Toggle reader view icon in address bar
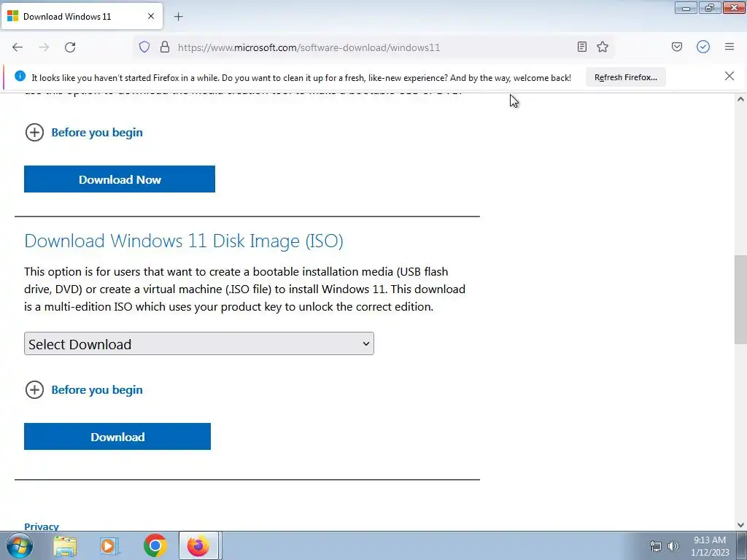Viewport: 747px width, 560px height. pyautogui.click(x=581, y=47)
